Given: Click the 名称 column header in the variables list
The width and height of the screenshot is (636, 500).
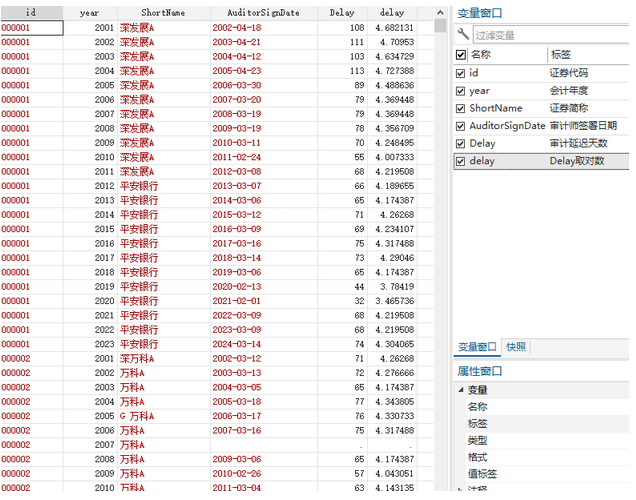Looking at the screenshot, I should click(481, 54).
